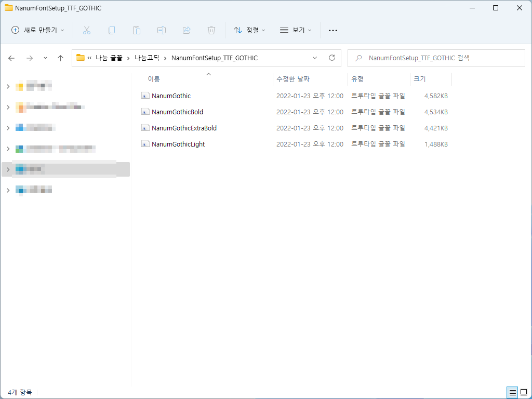Click the magnifier icon in search box
The image size is (532, 399).
click(x=358, y=58)
